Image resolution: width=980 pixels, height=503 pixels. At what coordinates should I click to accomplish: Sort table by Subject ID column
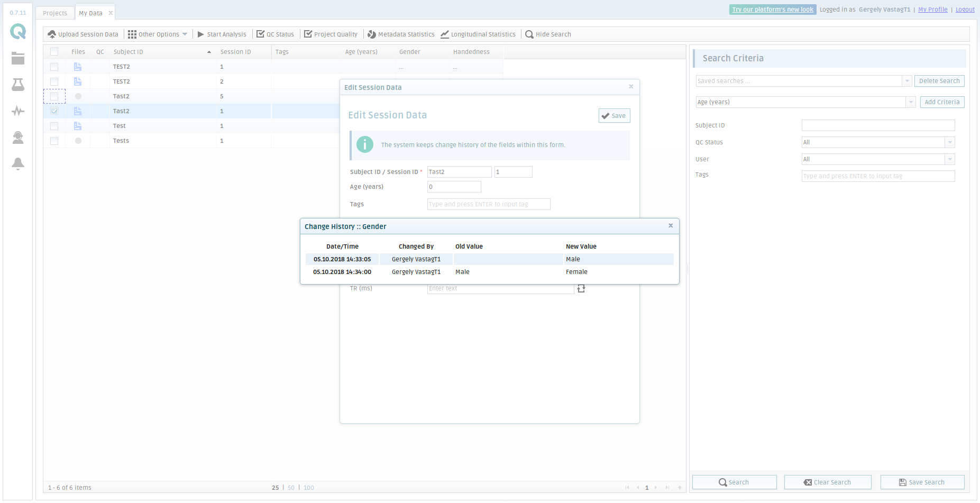[162, 52]
